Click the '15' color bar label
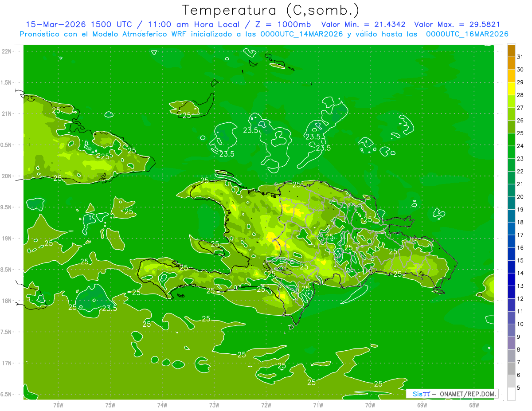 (520, 261)
